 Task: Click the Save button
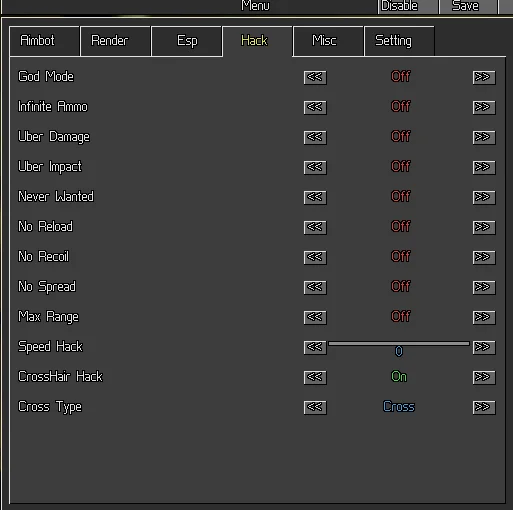coord(468,6)
